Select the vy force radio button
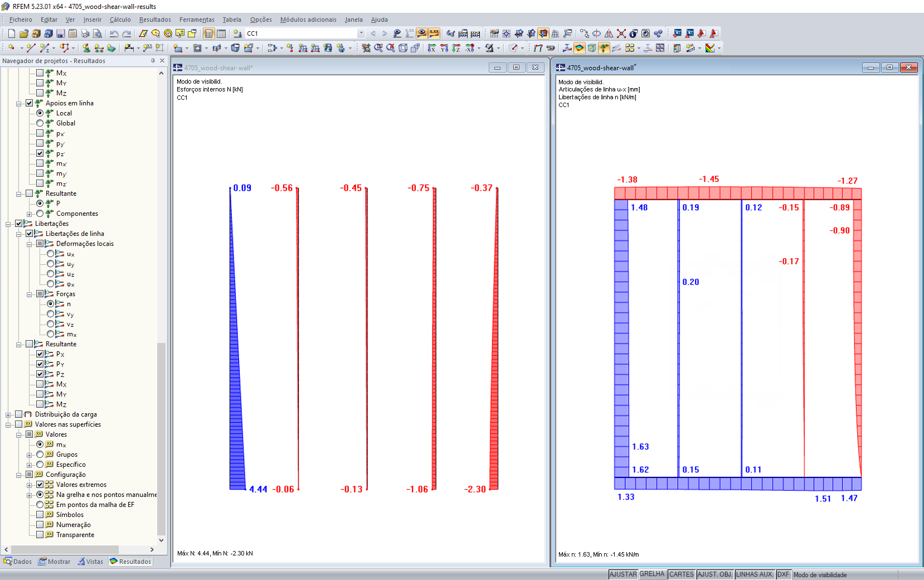The height and width of the screenshot is (580, 924). click(x=51, y=314)
